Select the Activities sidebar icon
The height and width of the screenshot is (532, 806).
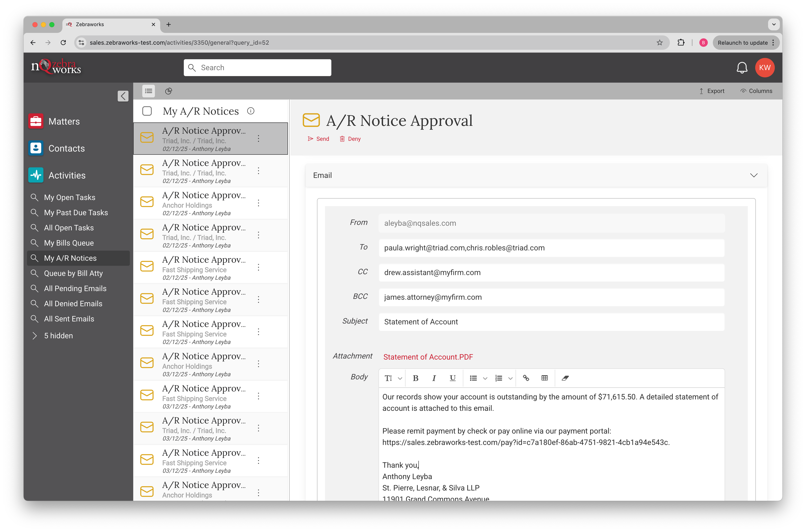(x=36, y=175)
